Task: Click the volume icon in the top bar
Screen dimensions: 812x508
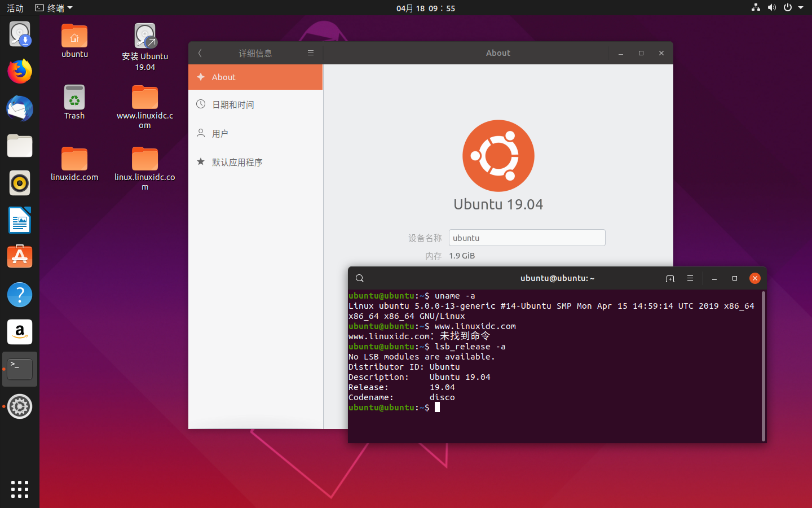Action: pyautogui.click(x=771, y=7)
